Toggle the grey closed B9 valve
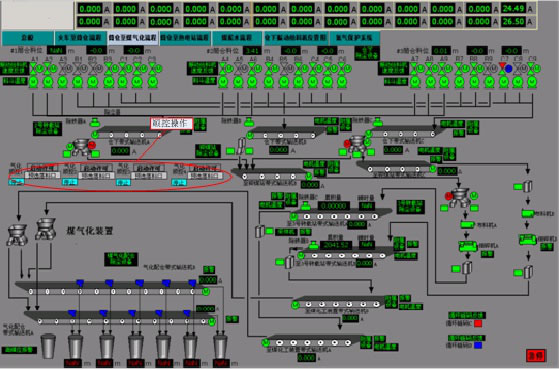The height and width of the screenshot is (370, 559). [488, 68]
